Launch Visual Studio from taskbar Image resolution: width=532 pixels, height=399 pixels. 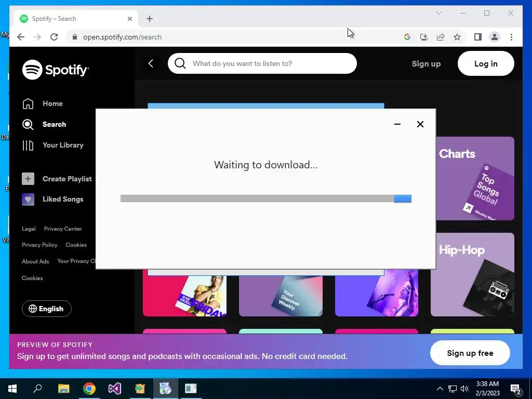point(115,389)
